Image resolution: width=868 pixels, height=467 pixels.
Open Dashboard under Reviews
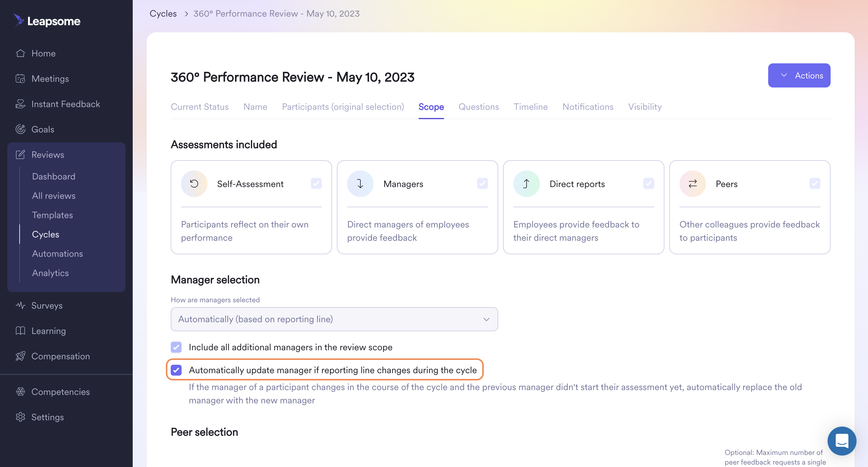(54, 176)
